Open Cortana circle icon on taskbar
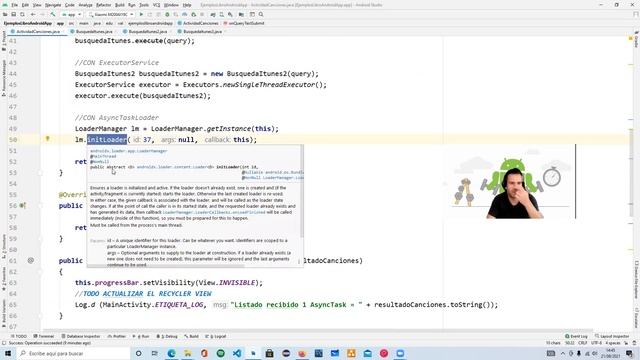Image resolution: width=640 pixels, height=360 pixels. click(x=138, y=353)
